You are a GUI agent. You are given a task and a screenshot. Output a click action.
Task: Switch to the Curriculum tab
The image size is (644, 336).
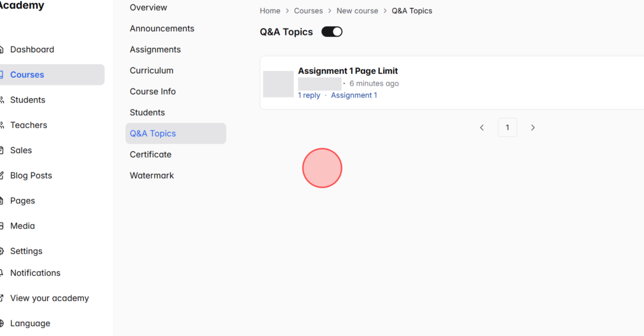(152, 70)
